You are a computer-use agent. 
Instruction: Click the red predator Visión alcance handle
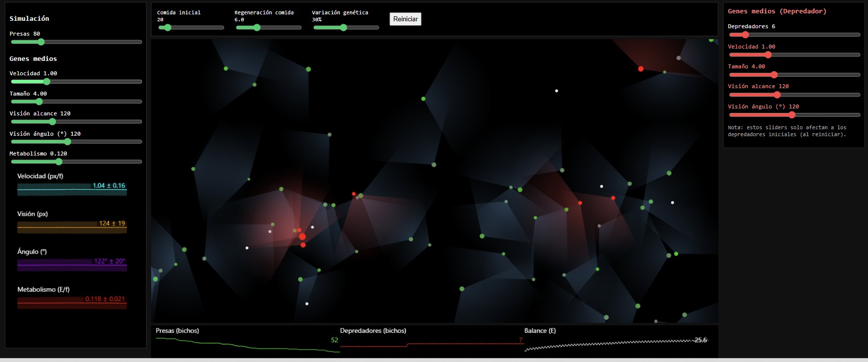(x=777, y=95)
